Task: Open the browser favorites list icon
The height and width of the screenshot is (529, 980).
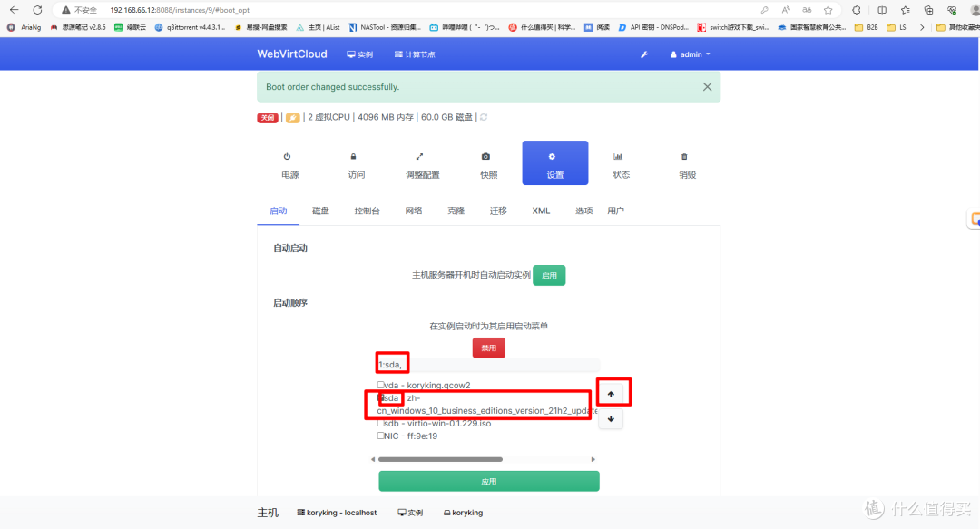Action: tap(905, 10)
